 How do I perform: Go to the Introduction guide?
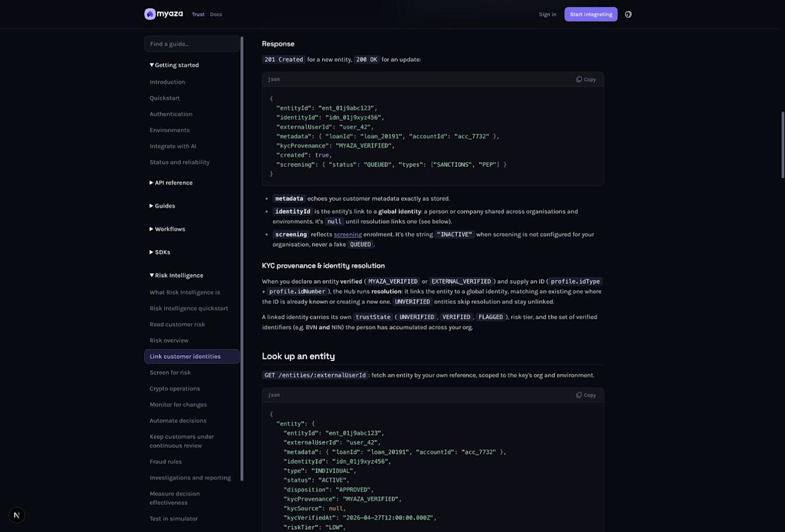(167, 82)
